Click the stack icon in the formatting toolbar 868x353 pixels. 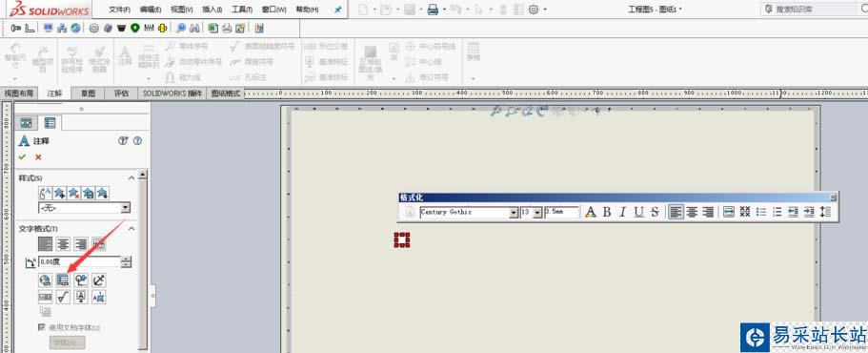point(745,212)
